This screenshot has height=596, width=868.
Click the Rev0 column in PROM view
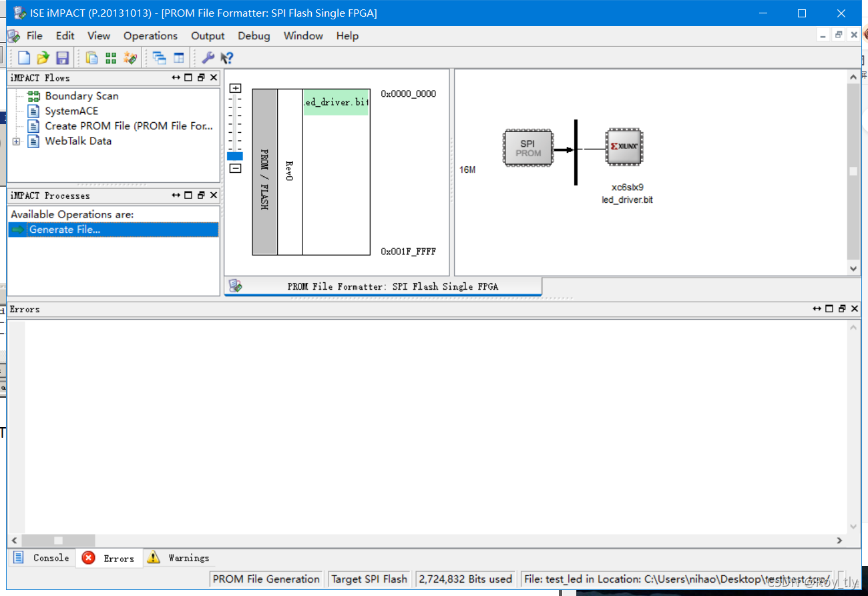point(289,172)
